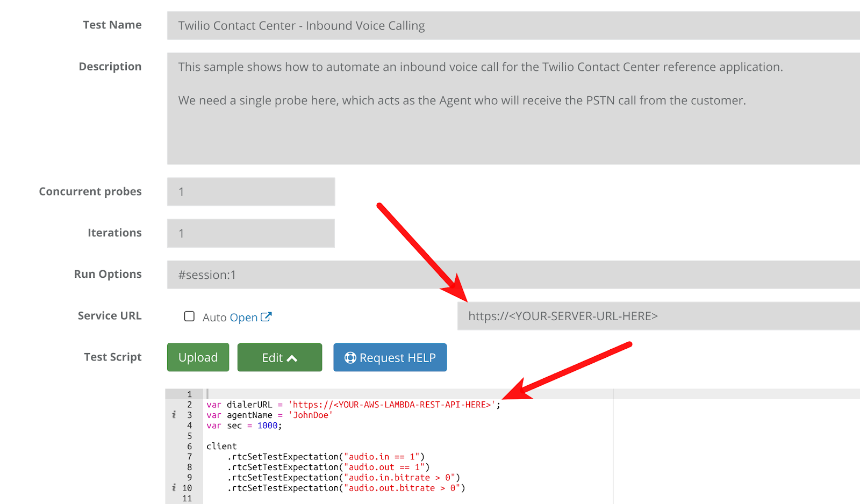Open the Service URL link

[x=243, y=318]
